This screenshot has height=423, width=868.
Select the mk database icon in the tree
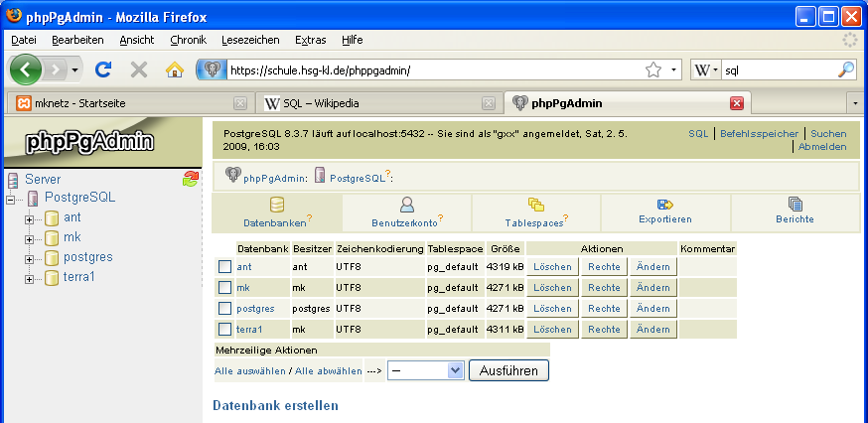(52, 238)
